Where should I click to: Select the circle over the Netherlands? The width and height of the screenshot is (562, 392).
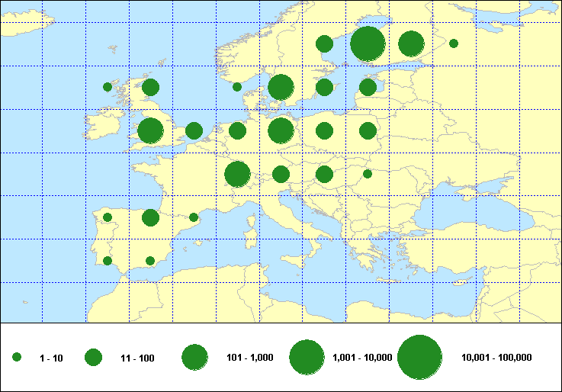pyautogui.click(x=237, y=130)
